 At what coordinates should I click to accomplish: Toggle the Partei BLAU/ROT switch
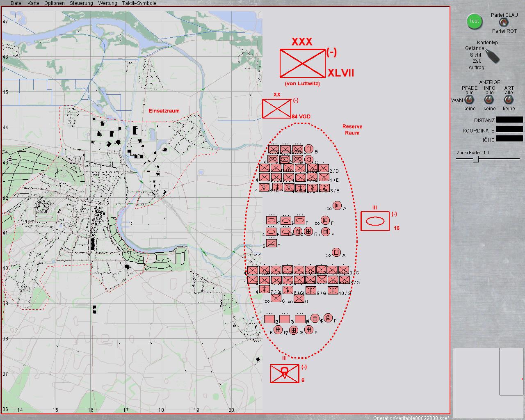(x=503, y=23)
